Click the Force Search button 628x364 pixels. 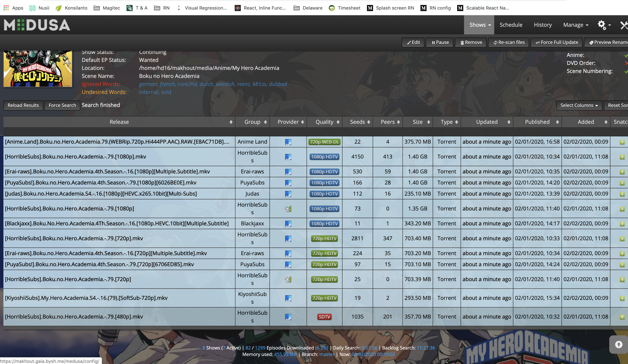coord(62,105)
